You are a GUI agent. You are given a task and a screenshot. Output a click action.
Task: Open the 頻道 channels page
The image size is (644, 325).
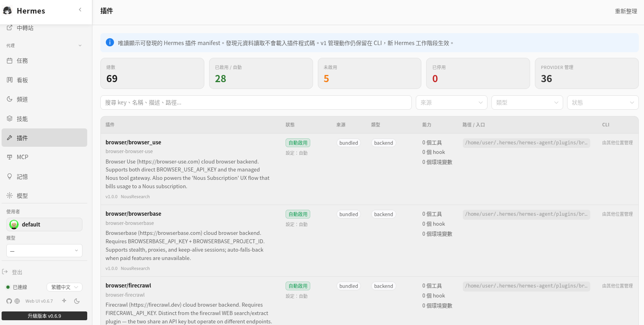[44, 99]
